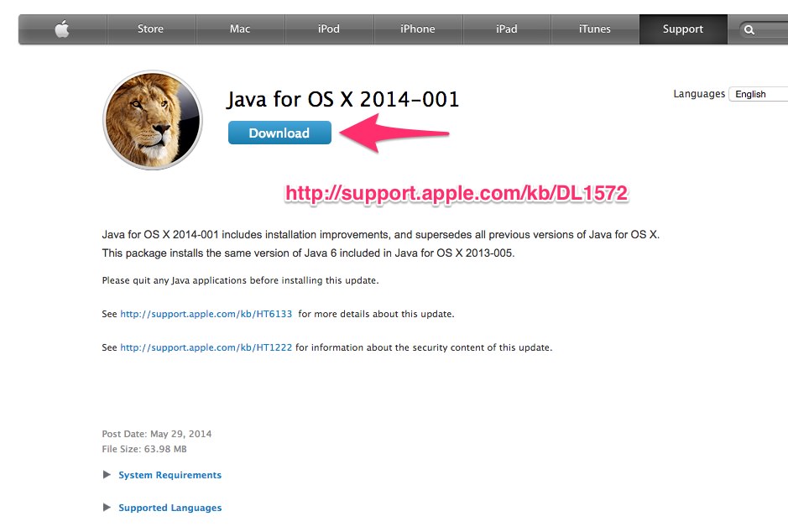Expand the Supported Languages disclosure triangle

tap(107, 508)
